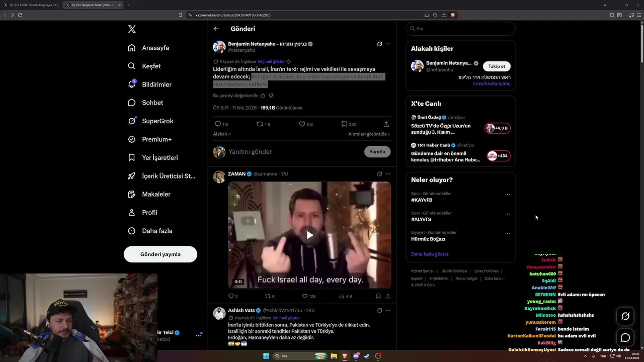Open Sohbet messages
The height and width of the screenshot is (362, 644).
(145, 103)
